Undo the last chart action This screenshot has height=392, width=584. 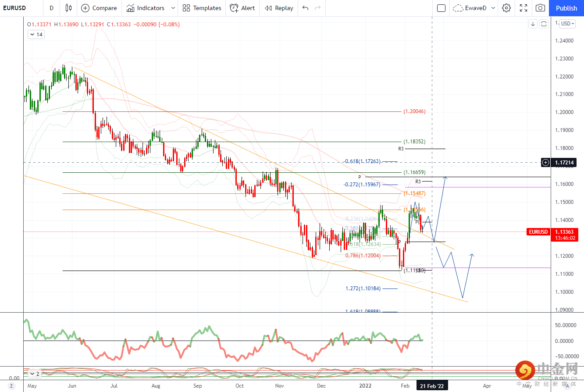pyautogui.click(x=306, y=8)
